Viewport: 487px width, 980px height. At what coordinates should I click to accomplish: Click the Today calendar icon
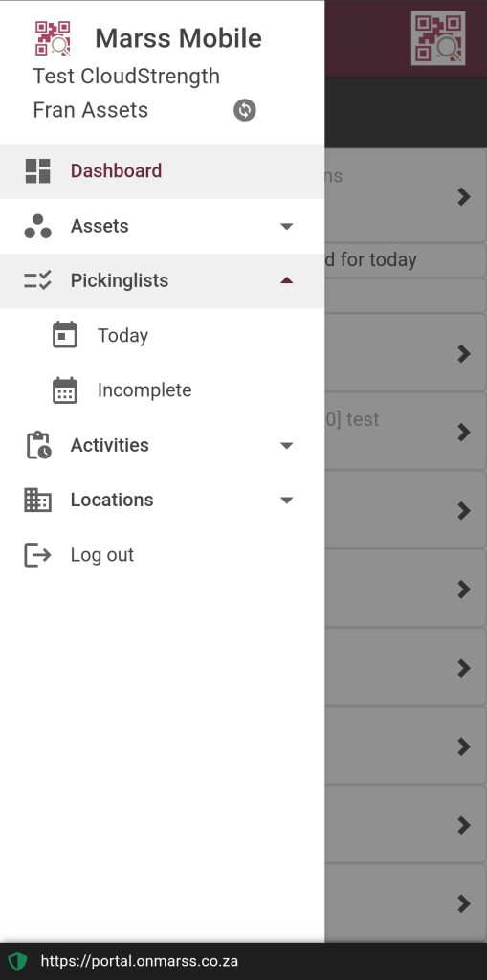(x=65, y=335)
